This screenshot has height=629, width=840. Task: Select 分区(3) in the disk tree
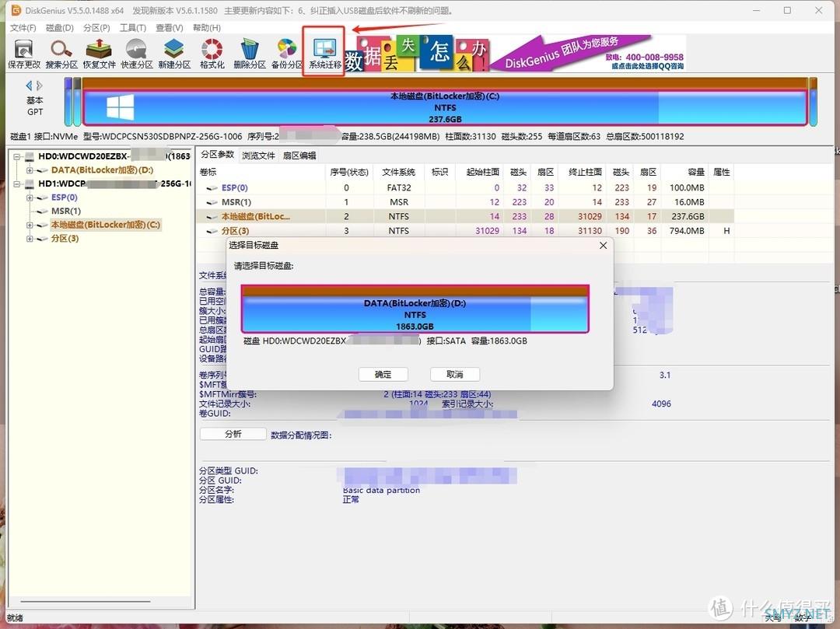[x=65, y=239]
